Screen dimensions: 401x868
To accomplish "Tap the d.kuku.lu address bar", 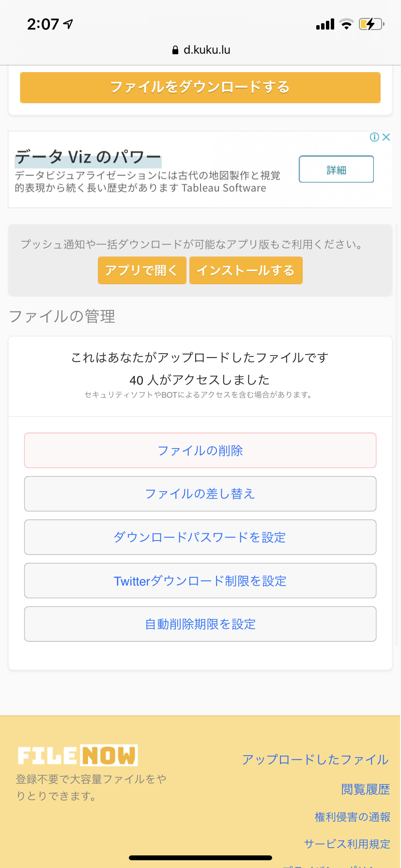I will [x=200, y=50].
